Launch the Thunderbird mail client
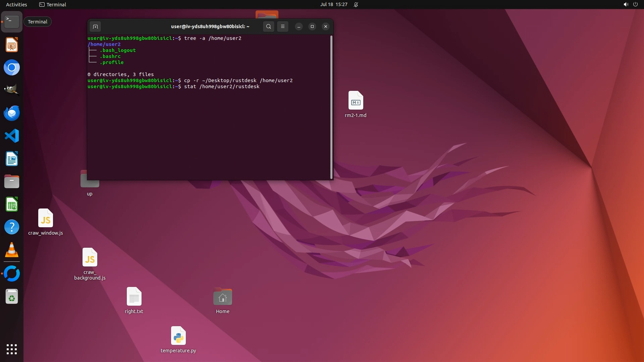This screenshot has height=362, width=644. [12, 113]
